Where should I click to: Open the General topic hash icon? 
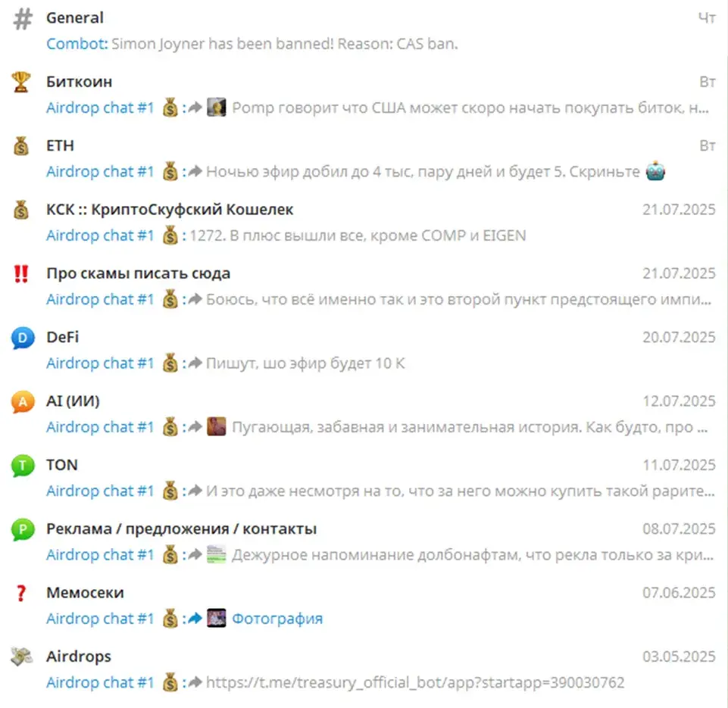point(22,20)
